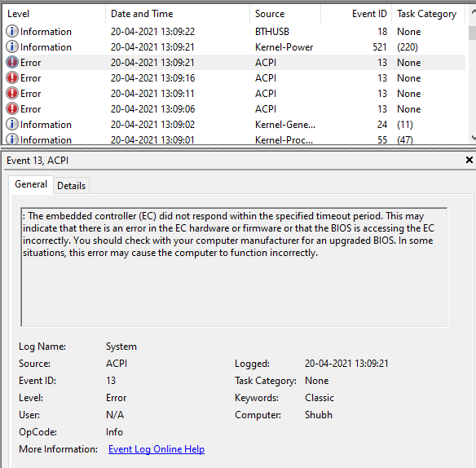The height and width of the screenshot is (468, 476).
Task: Click the error icon of the 13:09:16 ACPI event
Action: pyautogui.click(x=12, y=77)
